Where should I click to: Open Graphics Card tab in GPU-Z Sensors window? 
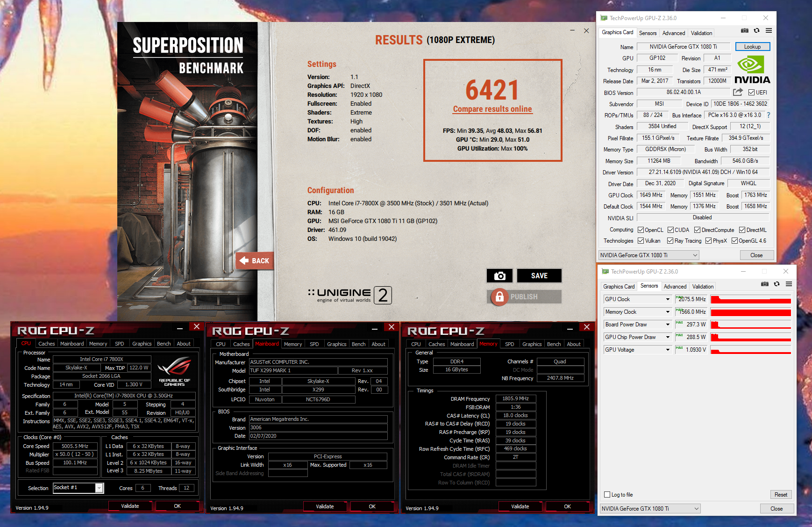619,287
